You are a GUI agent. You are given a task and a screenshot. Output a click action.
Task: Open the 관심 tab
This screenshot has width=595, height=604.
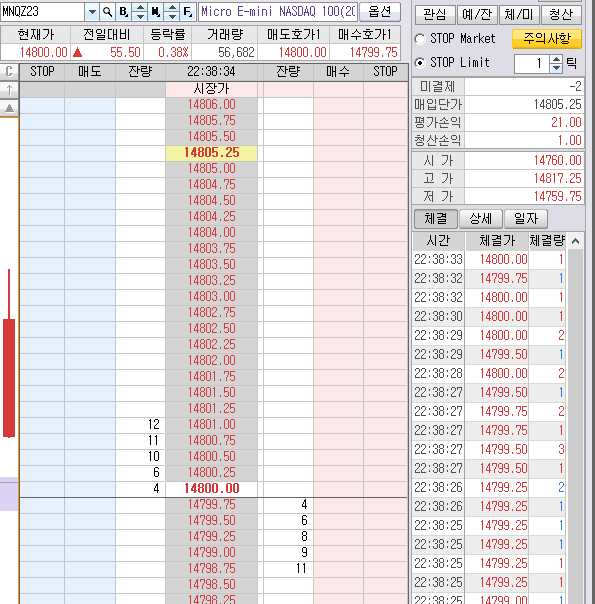(435, 15)
